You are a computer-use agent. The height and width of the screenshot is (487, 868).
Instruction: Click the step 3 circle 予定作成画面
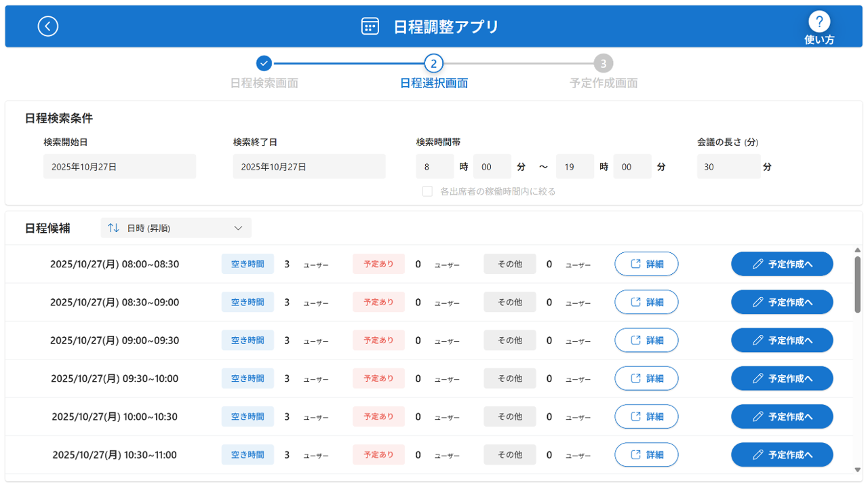point(603,64)
